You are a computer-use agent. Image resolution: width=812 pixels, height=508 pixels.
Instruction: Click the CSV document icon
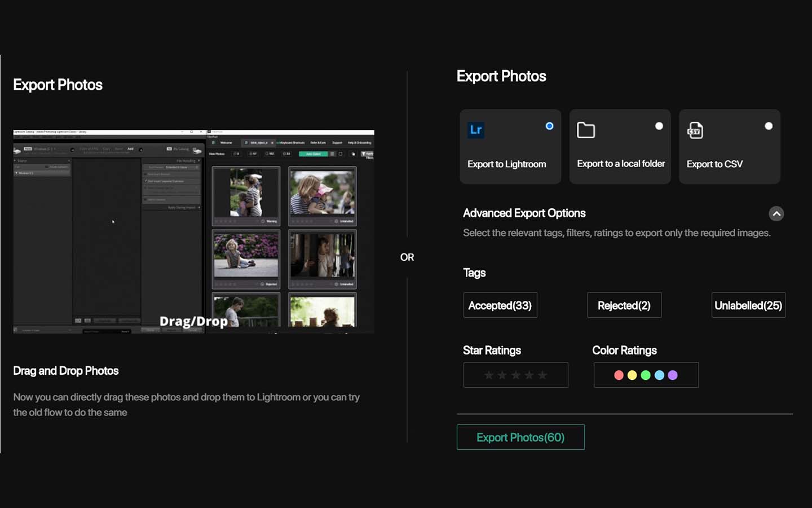click(695, 129)
